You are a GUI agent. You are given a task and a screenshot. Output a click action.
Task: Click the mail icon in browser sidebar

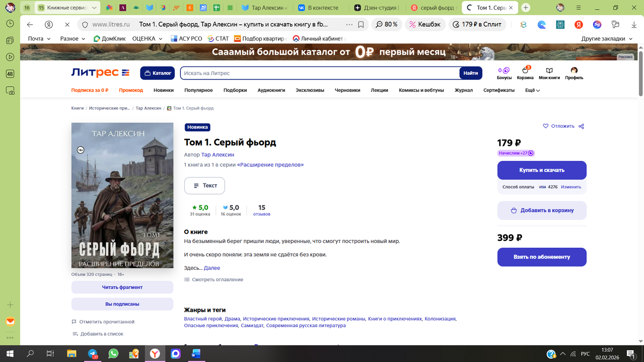coord(10,322)
